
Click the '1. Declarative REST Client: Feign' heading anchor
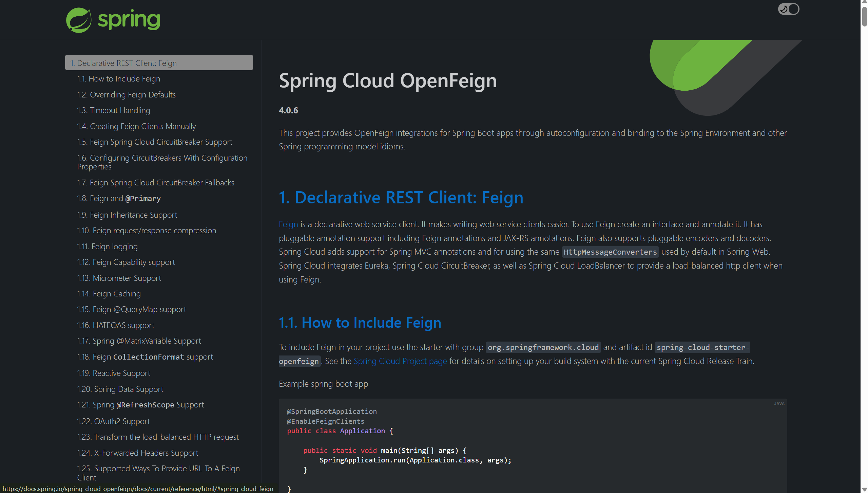coord(401,198)
